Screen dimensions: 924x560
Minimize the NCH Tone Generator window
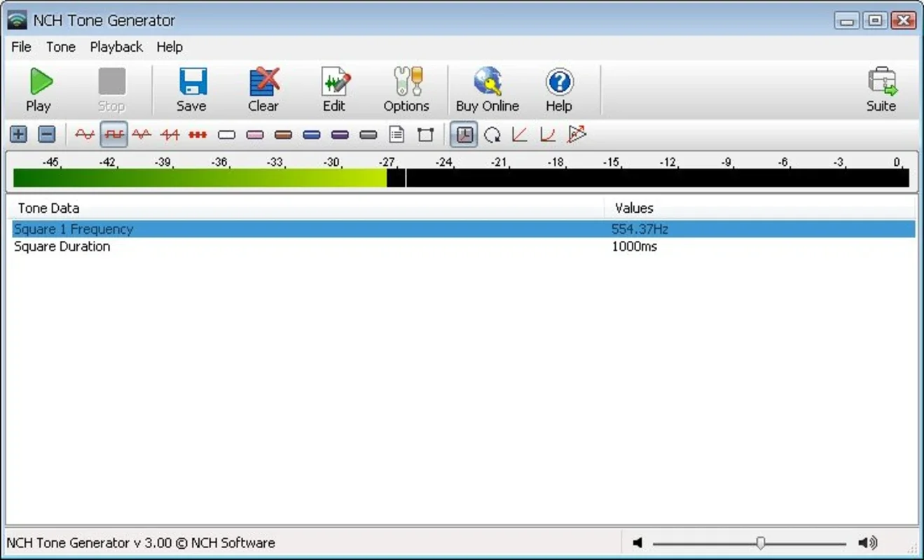pyautogui.click(x=848, y=20)
